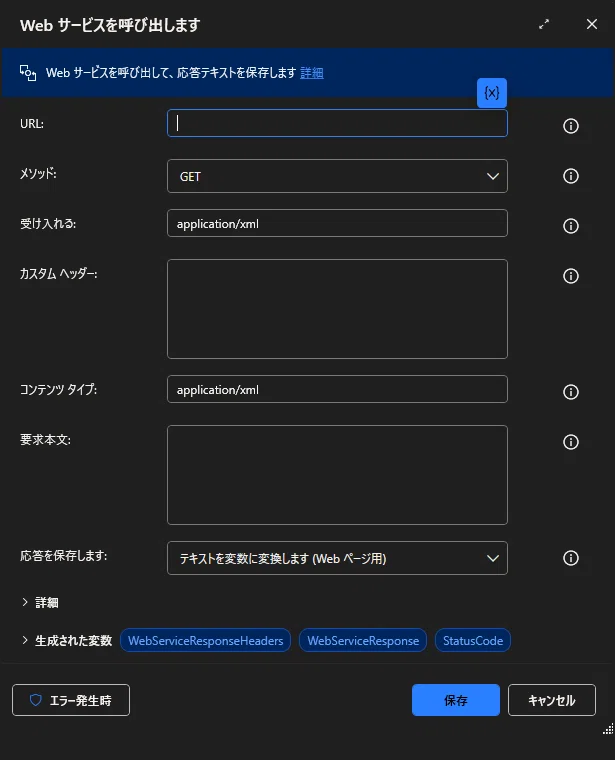
Task: Select the WebServiceResponse variable
Action: 363,640
